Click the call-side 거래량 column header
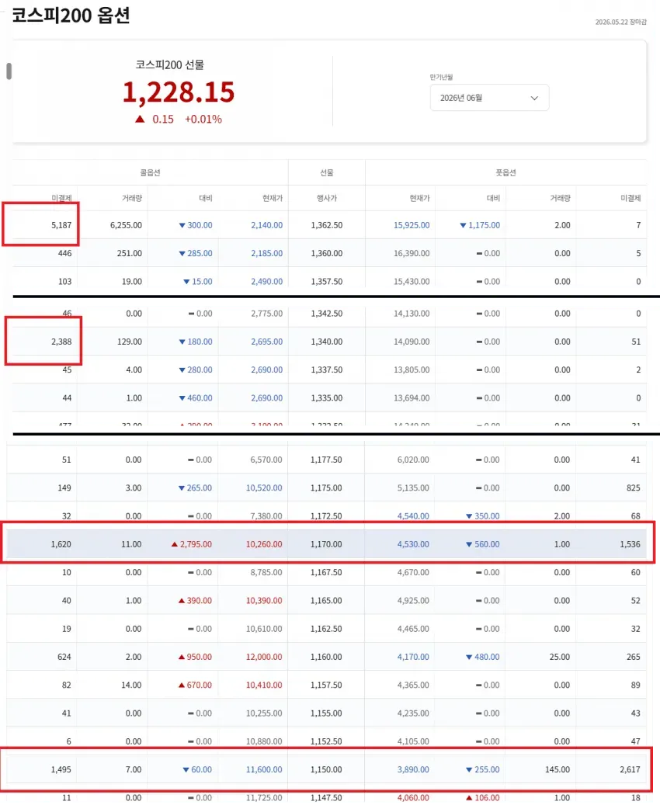 click(x=131, y=198)
